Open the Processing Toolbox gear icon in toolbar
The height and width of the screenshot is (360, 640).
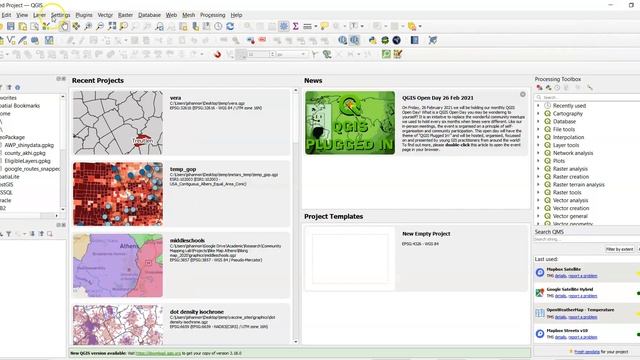pyautogui.click(x=284, y=27)
